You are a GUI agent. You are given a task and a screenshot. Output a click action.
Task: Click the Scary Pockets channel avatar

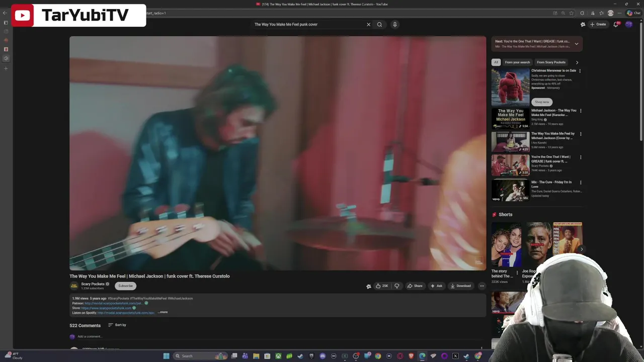pyautogui.click(x=74, y=286)
